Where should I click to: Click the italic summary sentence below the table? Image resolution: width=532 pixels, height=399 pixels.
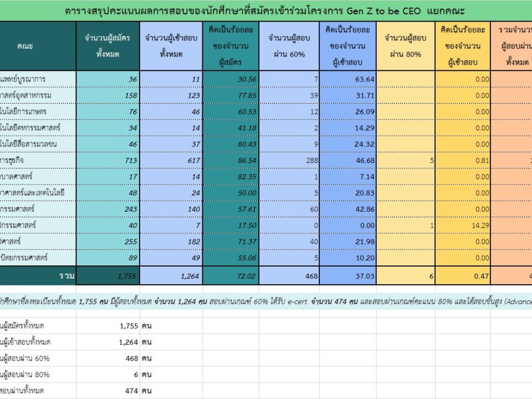click(x=266, y=301)
